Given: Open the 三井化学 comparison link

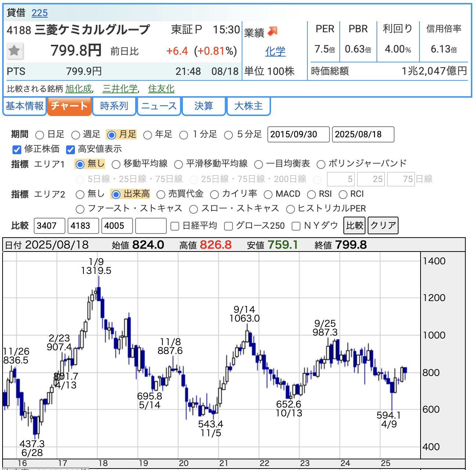Looking at the screenshot, I should [x=120, y=89].
